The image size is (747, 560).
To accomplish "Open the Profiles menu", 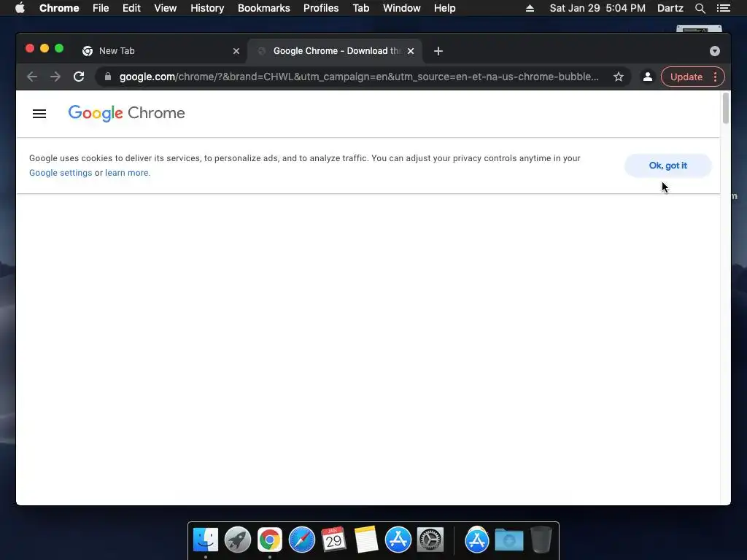I will pos(321,8).
